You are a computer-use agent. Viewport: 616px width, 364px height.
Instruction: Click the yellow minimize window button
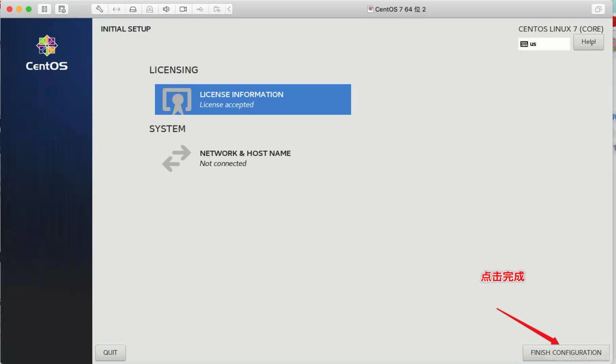click(19, 9)
